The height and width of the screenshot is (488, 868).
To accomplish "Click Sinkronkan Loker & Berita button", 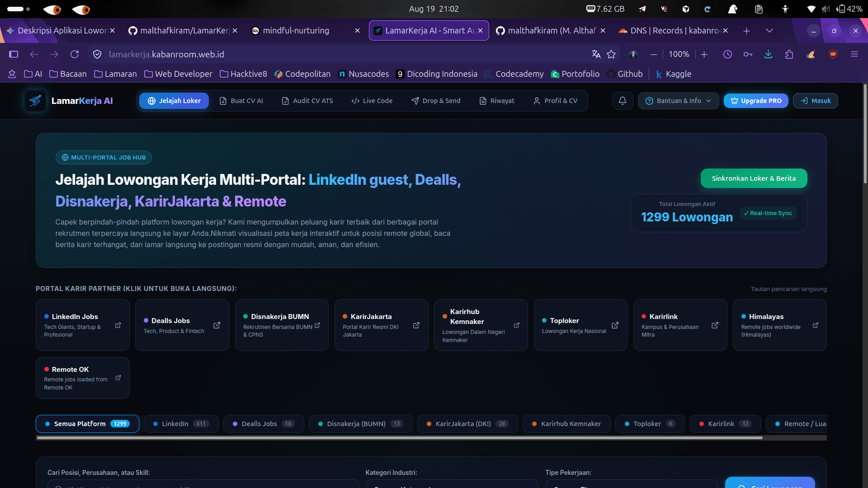I will 754,178.
